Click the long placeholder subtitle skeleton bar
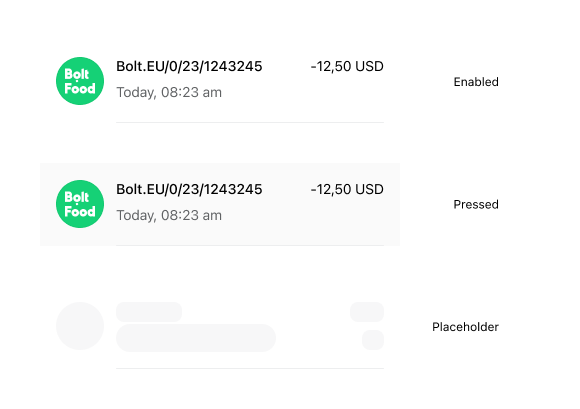Screen dimensions: 580x409 [x=196, y=338]
